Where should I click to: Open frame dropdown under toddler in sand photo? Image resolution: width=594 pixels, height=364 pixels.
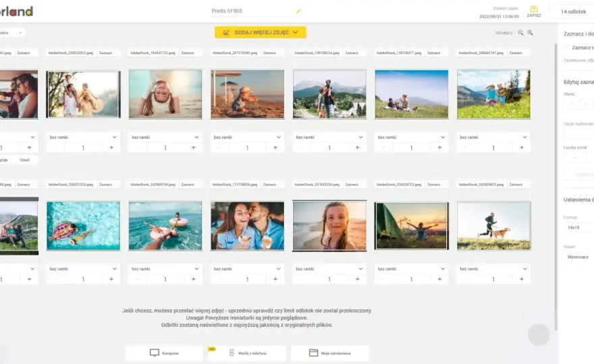pos(247,138)
